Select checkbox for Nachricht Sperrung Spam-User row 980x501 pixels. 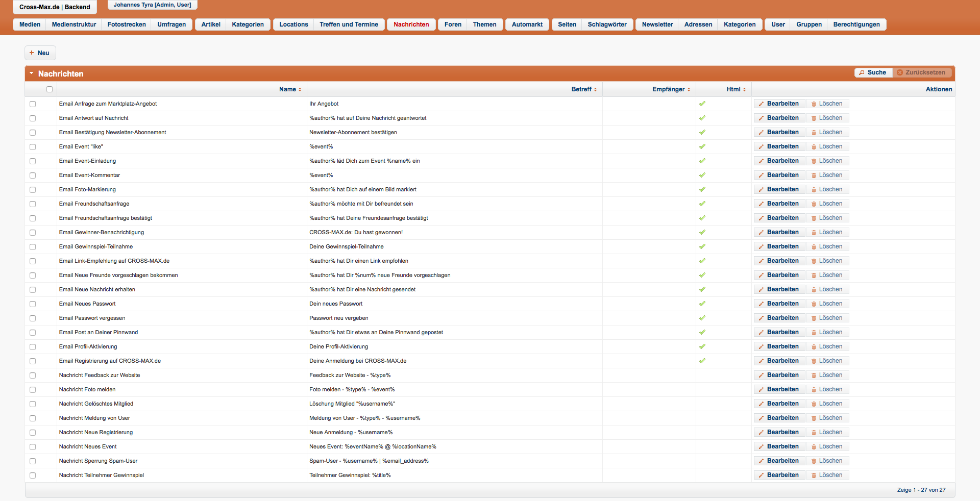(x=33, y=461)
